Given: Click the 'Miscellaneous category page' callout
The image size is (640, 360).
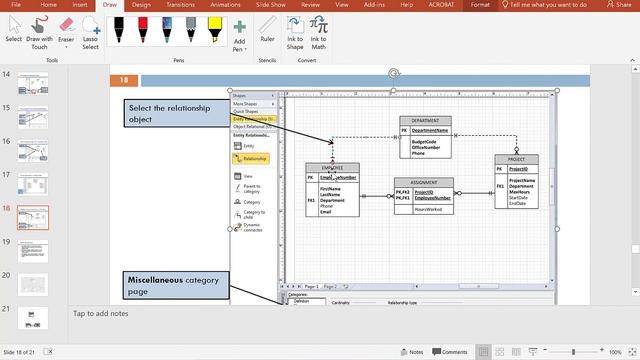Looking at the screenshot, I should click(x=176, y=285).
